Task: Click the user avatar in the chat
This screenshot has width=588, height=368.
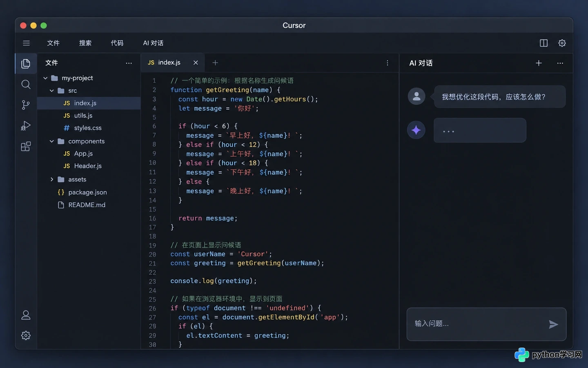Action: (x=416, y=96)
